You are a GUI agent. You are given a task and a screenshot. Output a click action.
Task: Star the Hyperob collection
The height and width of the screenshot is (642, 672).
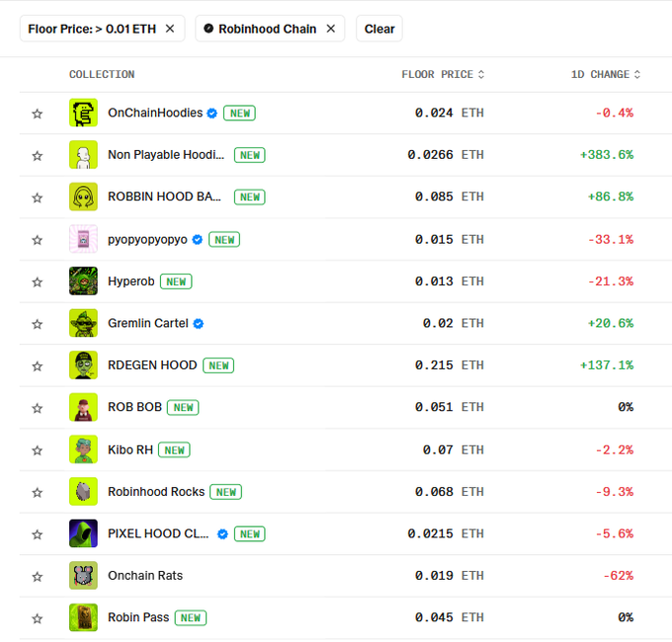click(38, 281)
